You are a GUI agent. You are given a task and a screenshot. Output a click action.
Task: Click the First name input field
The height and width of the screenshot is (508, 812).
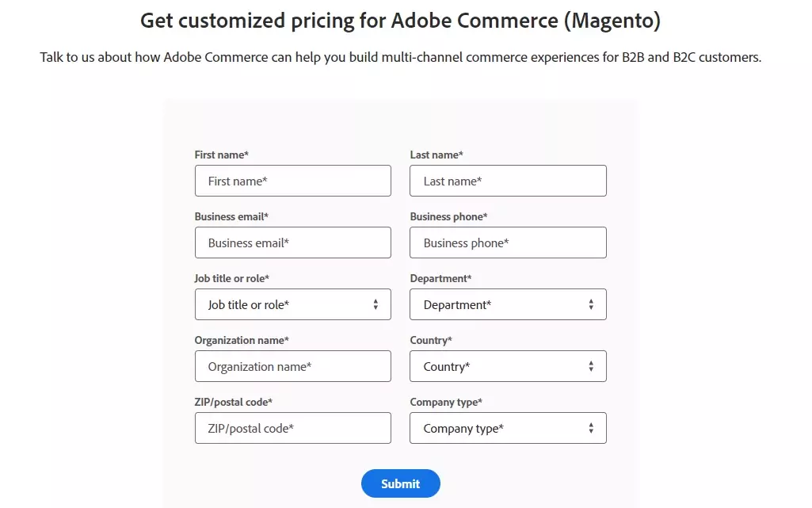292,181
